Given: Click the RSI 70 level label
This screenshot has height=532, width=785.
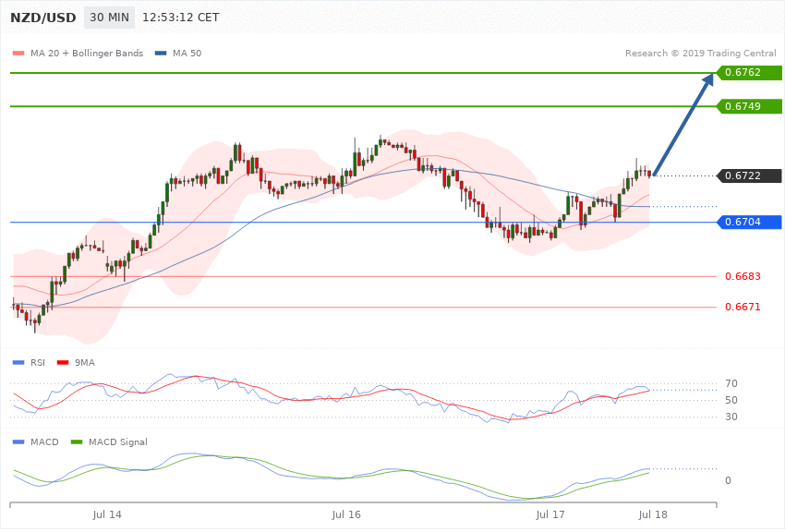Looking at the screenshot, I should coord(731,384).
